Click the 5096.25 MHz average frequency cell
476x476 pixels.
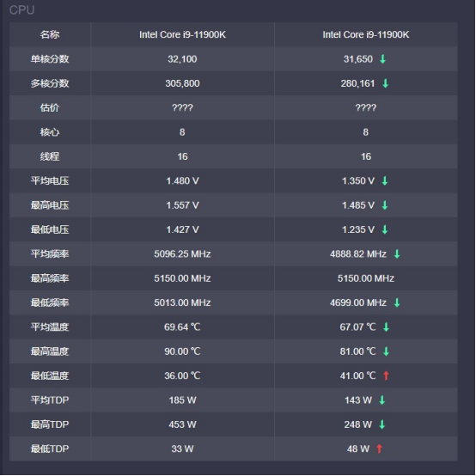pyautogui.click(x=182, y=253)
